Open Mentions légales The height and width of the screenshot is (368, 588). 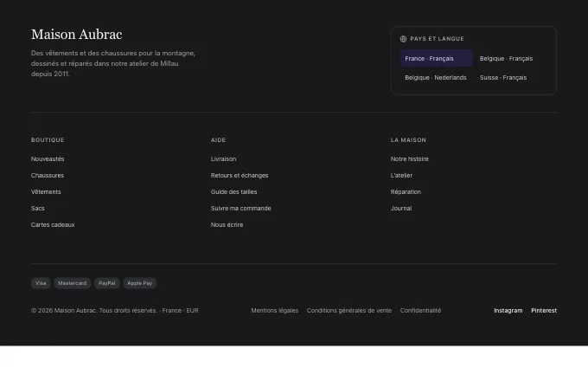click(x=274, y=311)
